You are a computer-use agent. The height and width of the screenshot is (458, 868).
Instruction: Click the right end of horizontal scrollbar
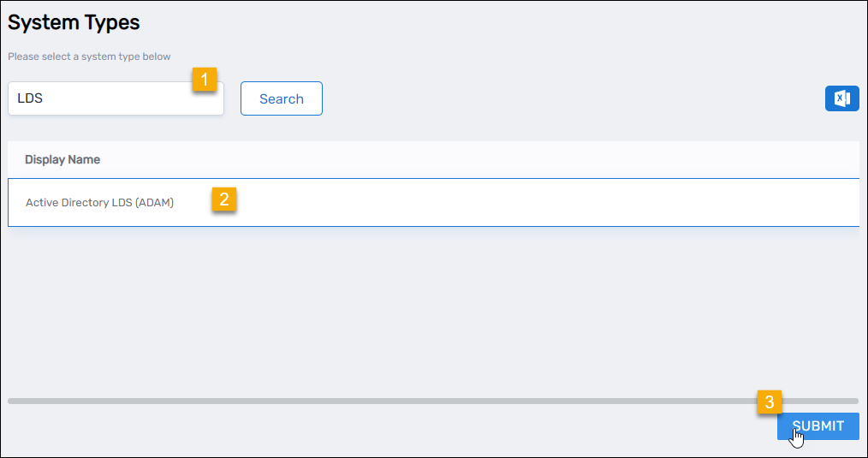pos(853,401)
